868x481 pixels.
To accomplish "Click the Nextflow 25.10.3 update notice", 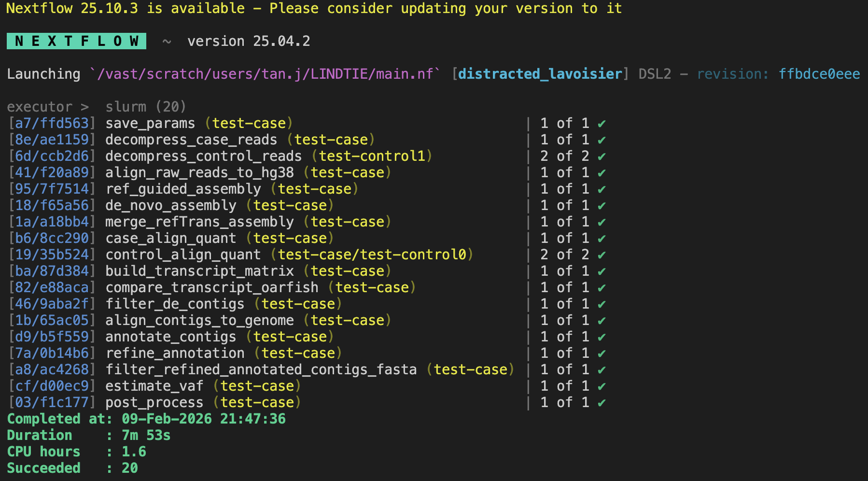I will tap(314, 8).
